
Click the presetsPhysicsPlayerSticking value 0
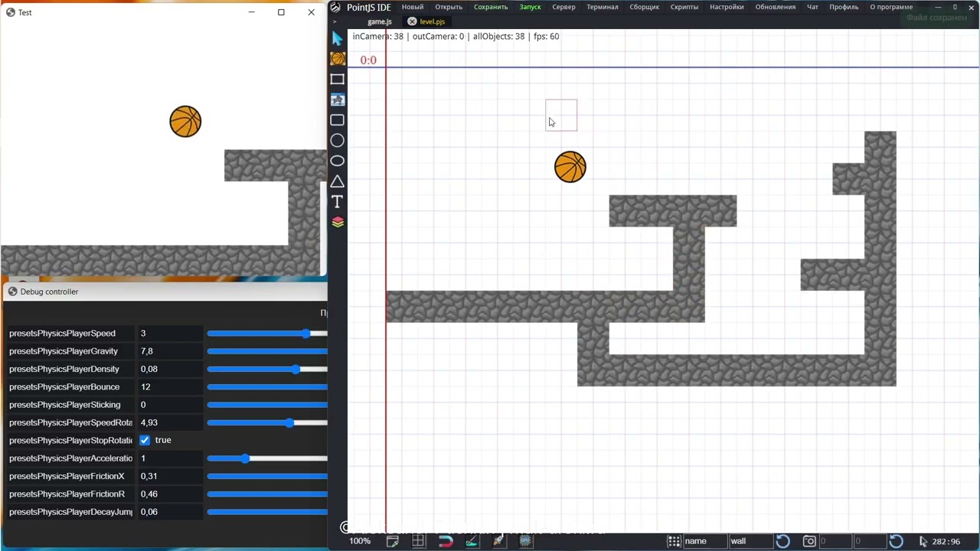(170, 405)
